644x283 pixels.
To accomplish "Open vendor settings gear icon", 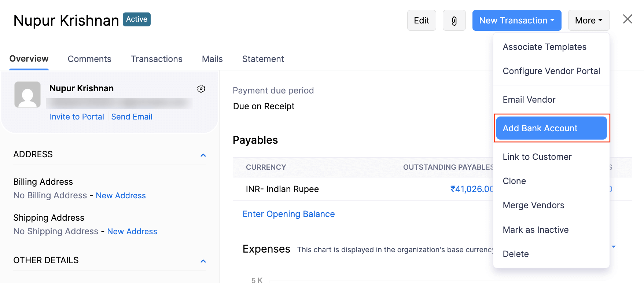I will [x=201, y=89].
